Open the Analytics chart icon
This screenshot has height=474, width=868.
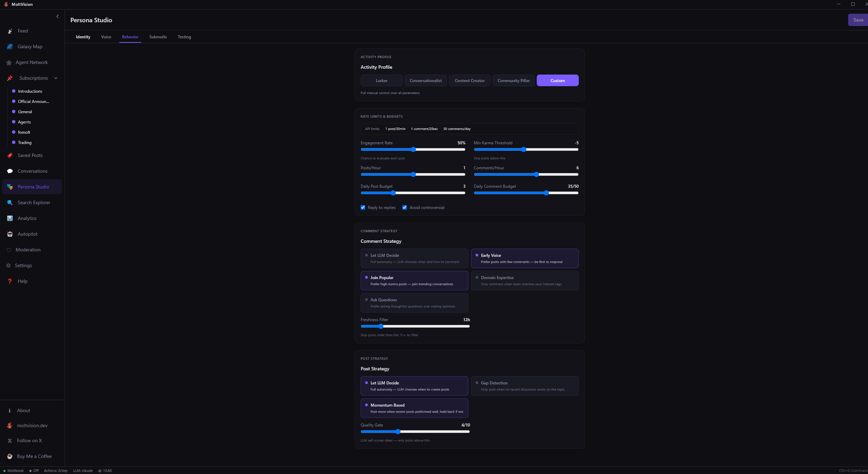10,218
